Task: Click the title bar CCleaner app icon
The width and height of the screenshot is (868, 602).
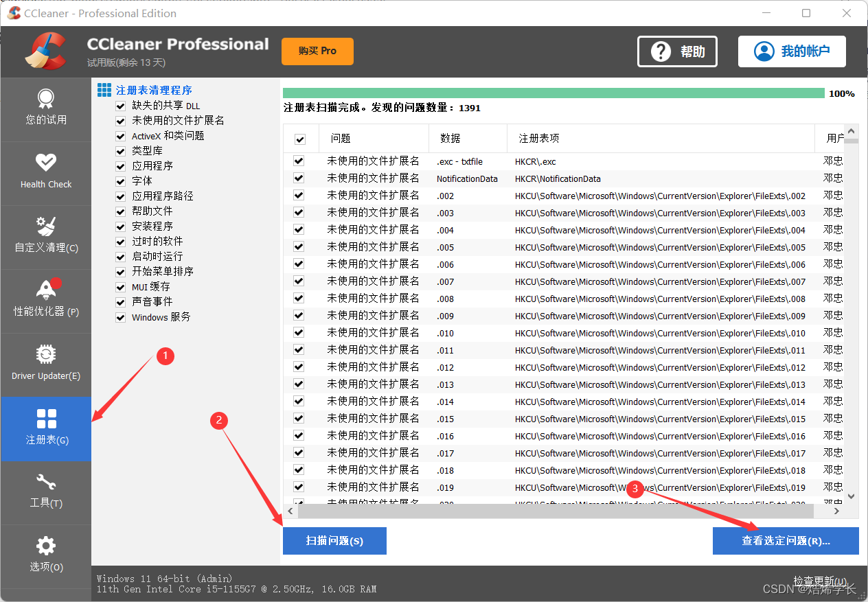Action: coord(13,13)
